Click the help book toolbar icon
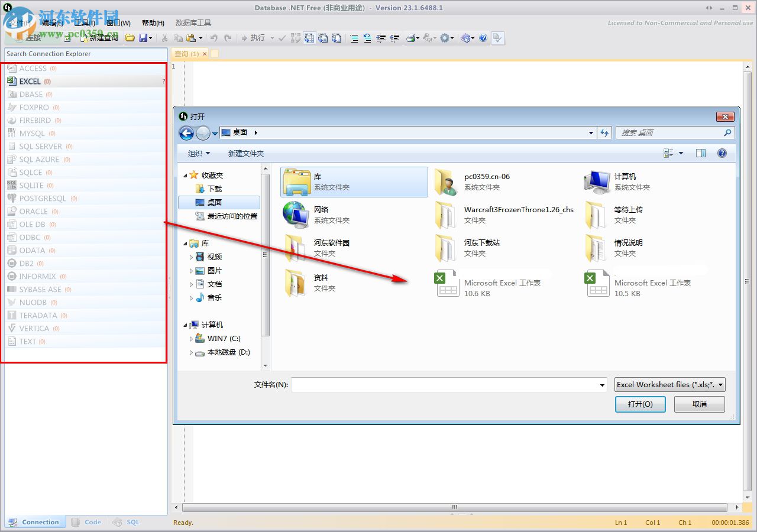Screen dimensions: 757x532 (x=465, y=38)
